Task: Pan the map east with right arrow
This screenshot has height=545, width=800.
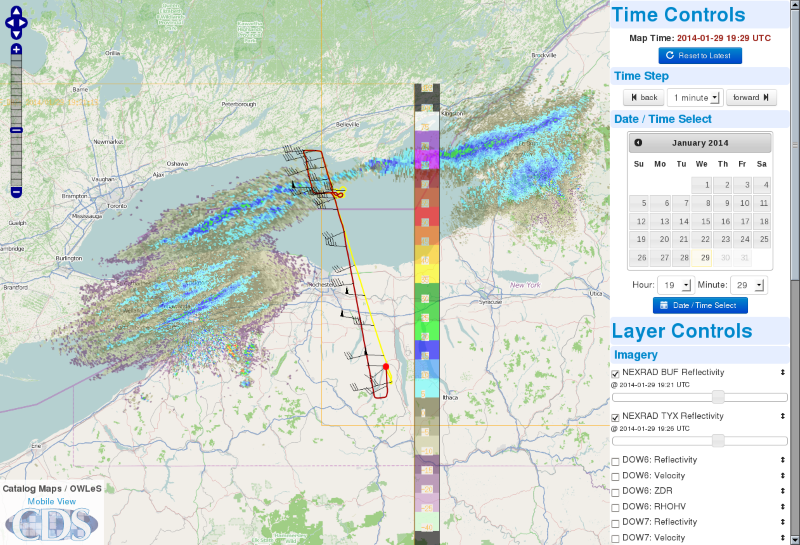Action: 26,24
